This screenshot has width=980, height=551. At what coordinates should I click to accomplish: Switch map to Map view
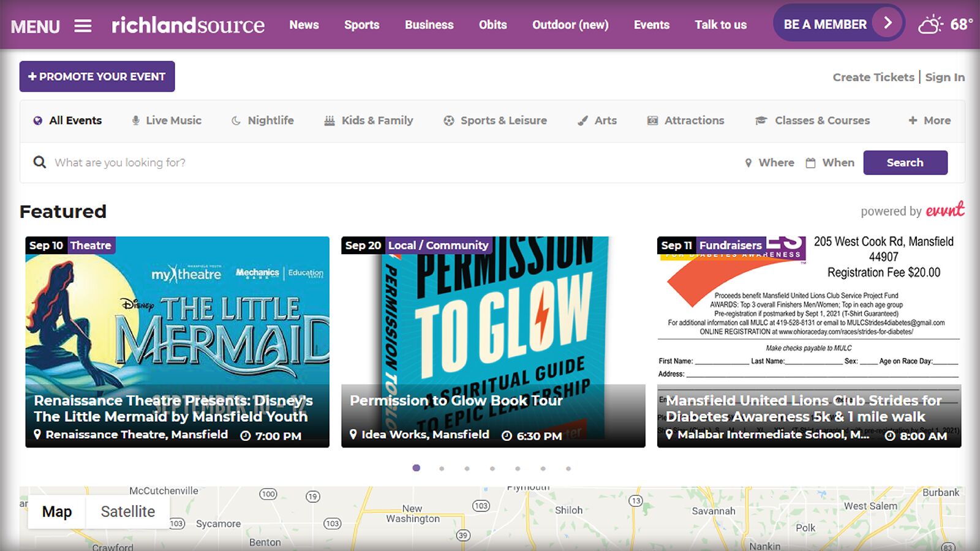pos(57,512)
